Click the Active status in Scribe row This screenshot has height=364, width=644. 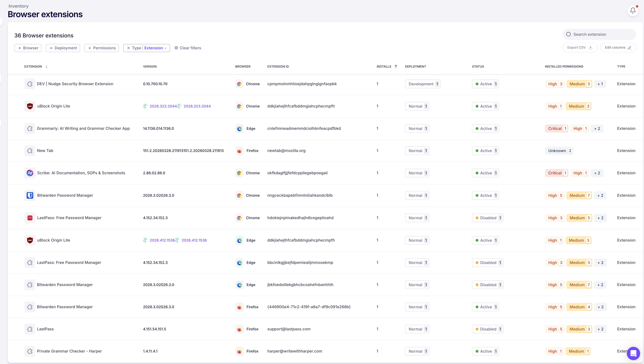(x=485, y=173)
